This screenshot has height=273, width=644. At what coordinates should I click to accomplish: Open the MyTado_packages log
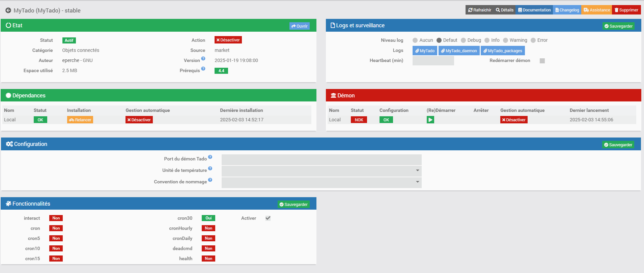point(503,51)
